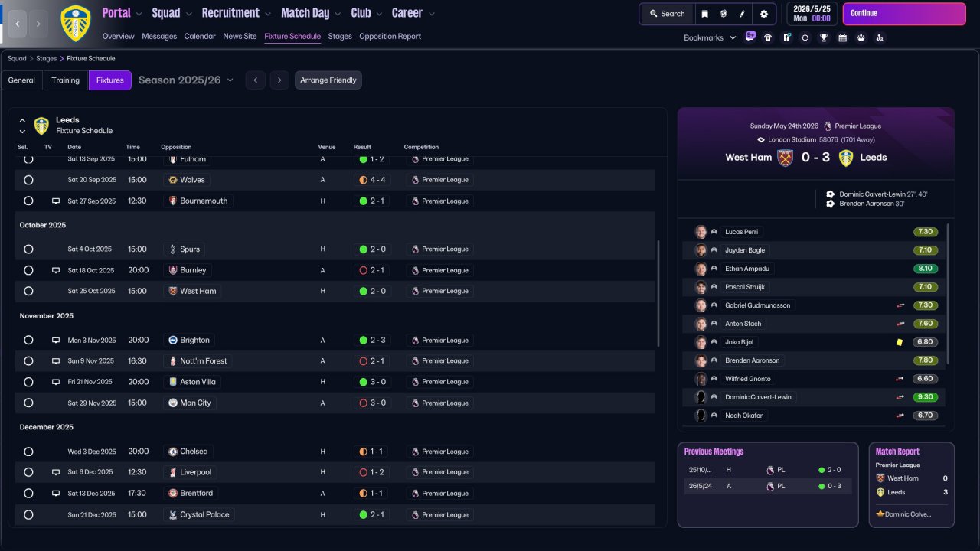Image resolution: width=980 pixels, height=551 pixels.
Task: Select the Brighton fixture radio button
Action: click(x=28, y=341)
